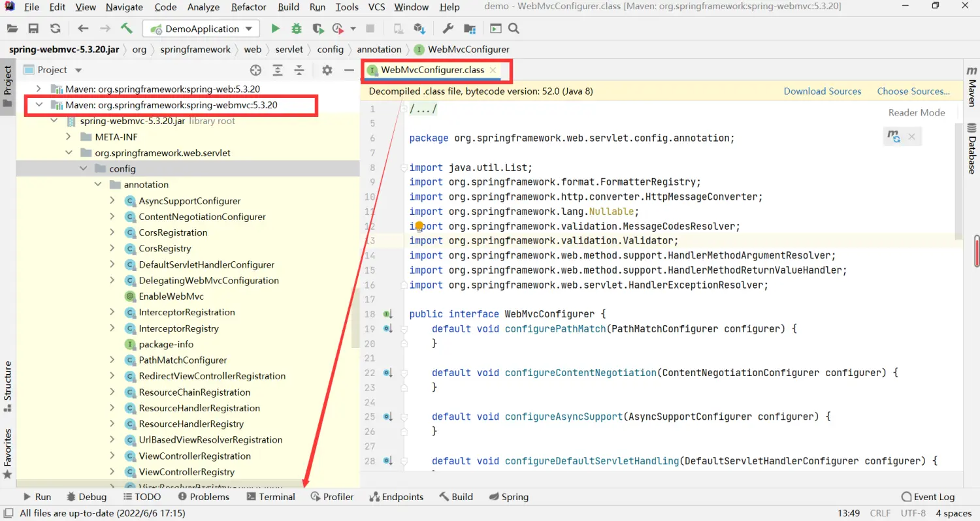Viewport: 980px width, 521px height.
Task: Run DemoApplication with the green play icon
Action: pyautogui.click(x=275, y=29)
